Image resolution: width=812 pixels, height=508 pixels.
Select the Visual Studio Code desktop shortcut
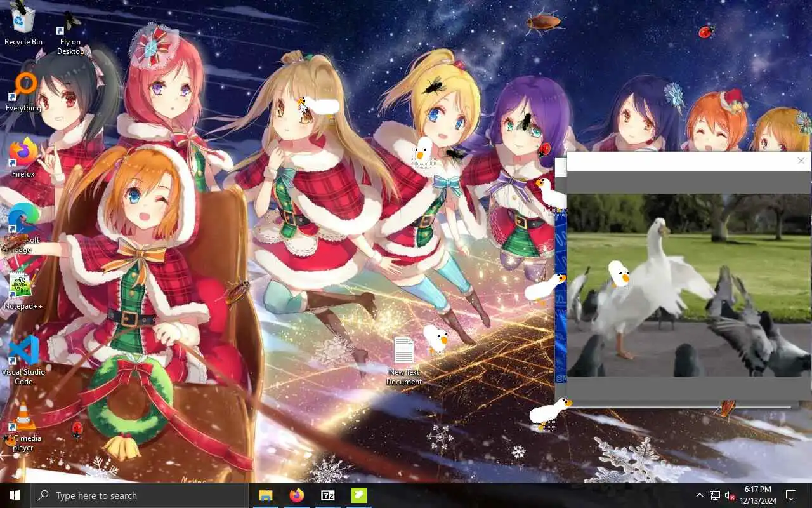point(23,361)
